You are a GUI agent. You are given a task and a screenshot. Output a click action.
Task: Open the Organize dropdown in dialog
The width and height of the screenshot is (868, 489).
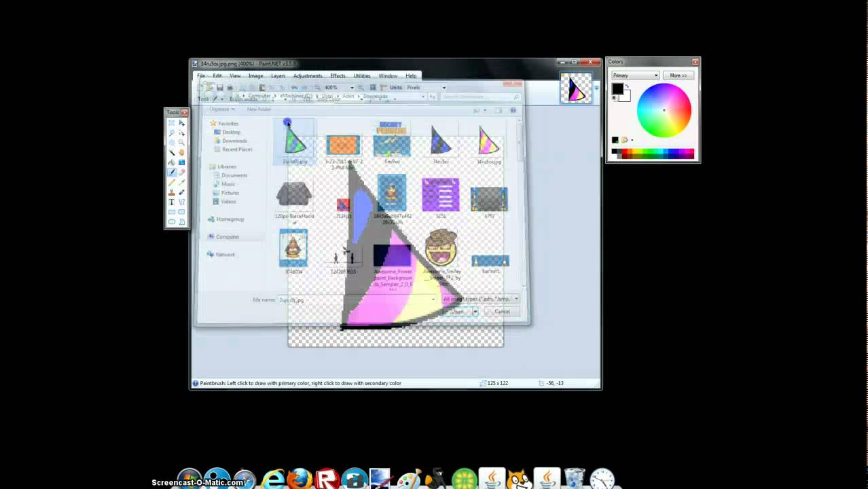point(221,109)
